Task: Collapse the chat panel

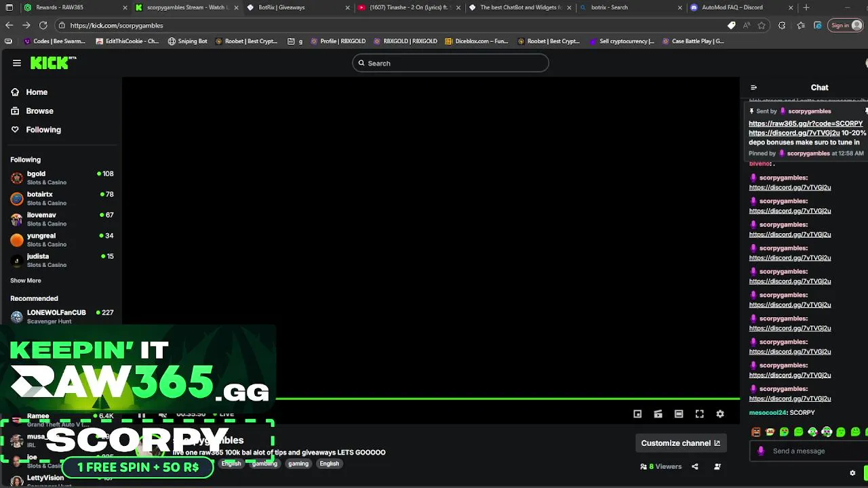Action: (753, 87)
